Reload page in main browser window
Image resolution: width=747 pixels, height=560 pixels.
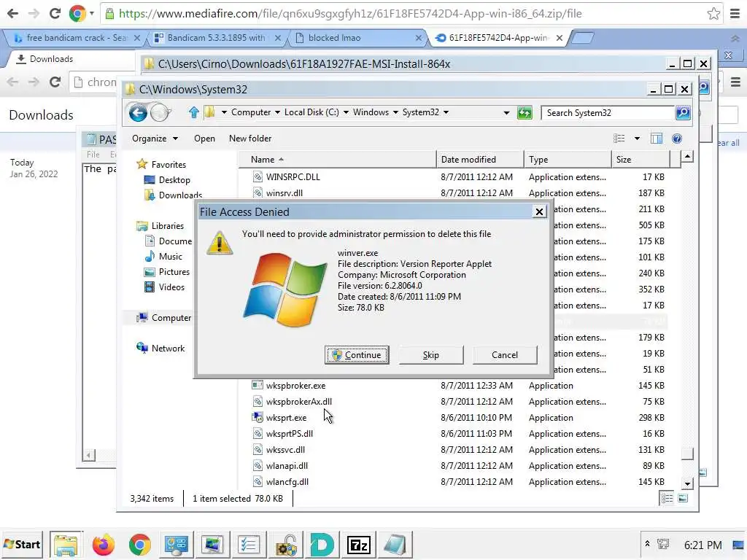tap(55, 13)
